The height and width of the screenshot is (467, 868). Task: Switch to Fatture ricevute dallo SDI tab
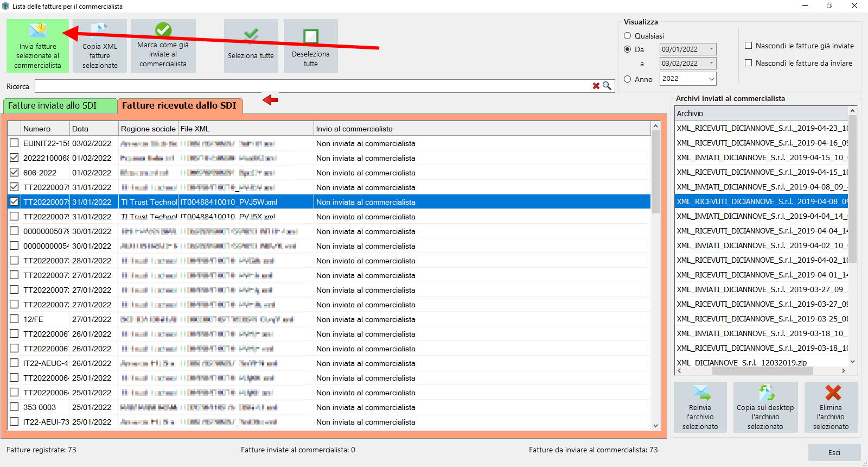(x=180, y=106)
